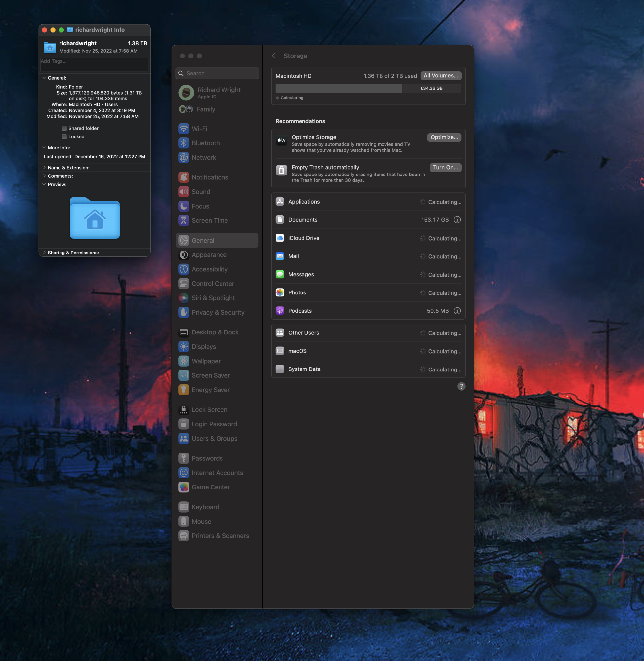Viewport: 644px width, 661px height.
Task: Click the help question mark button
Action: tap(462, 386)
